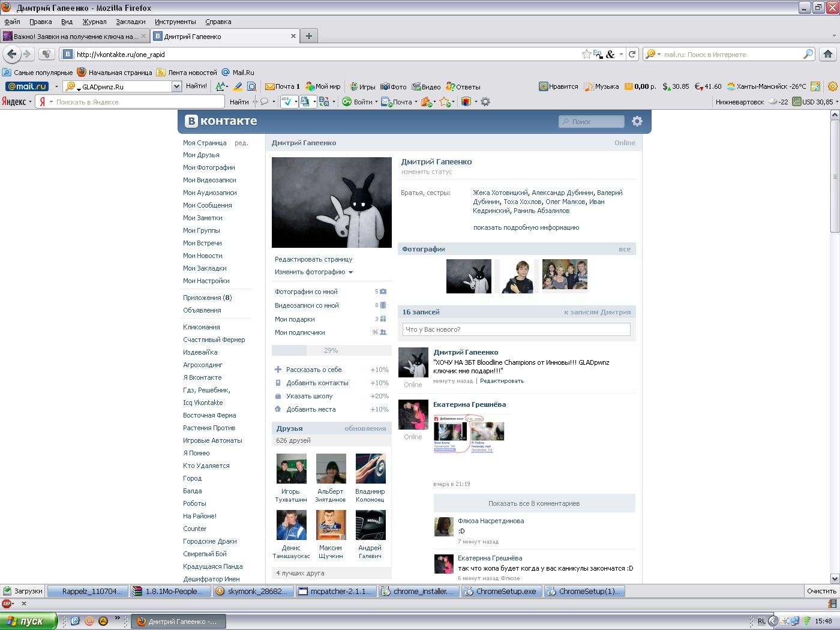Click the VKontakte settings gear icon

[637, 121]
